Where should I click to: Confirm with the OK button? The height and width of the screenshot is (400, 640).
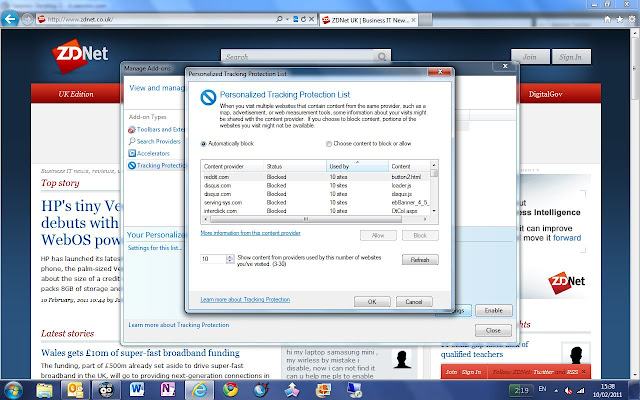[x=372, y=302]
